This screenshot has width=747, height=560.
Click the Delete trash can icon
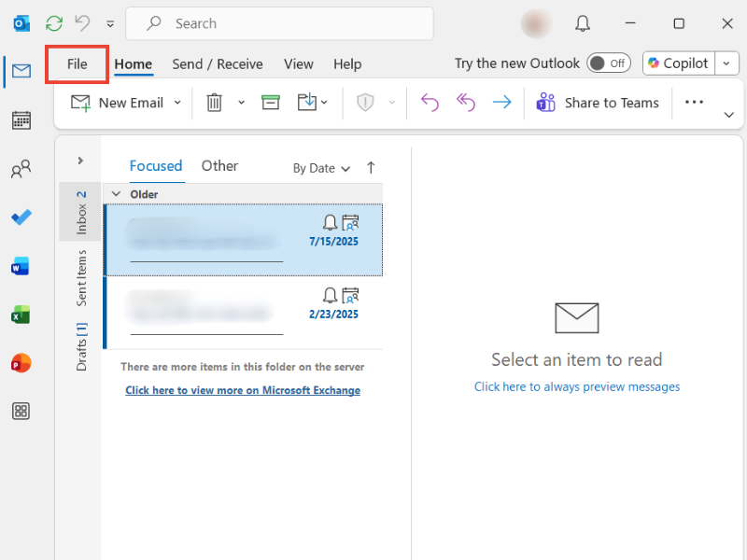214,103
